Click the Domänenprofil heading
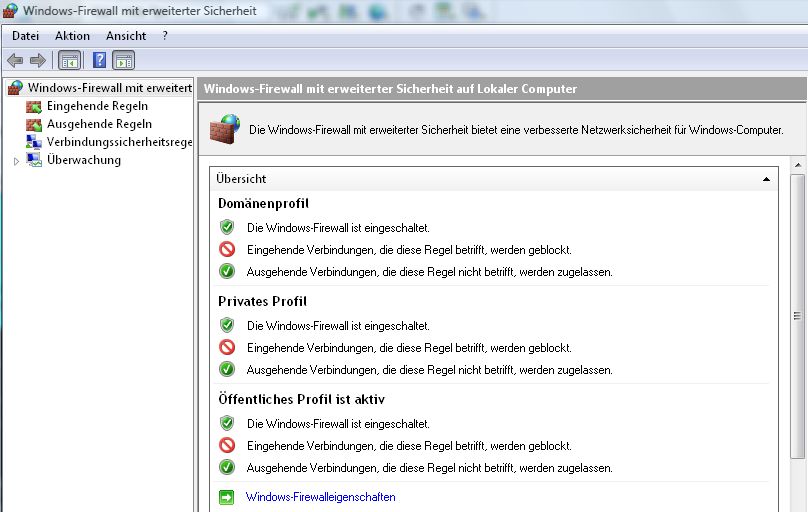Viewport: 808px width, 512px height. pos(263,203)
